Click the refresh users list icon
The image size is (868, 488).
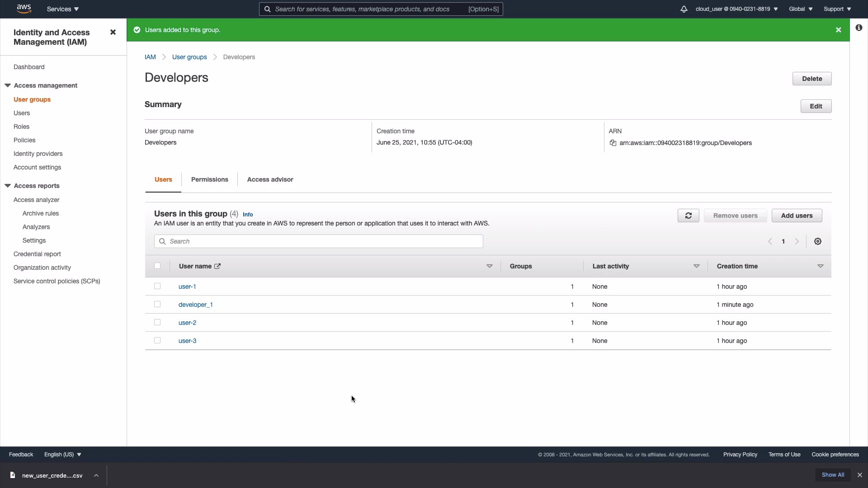point(688,216)
